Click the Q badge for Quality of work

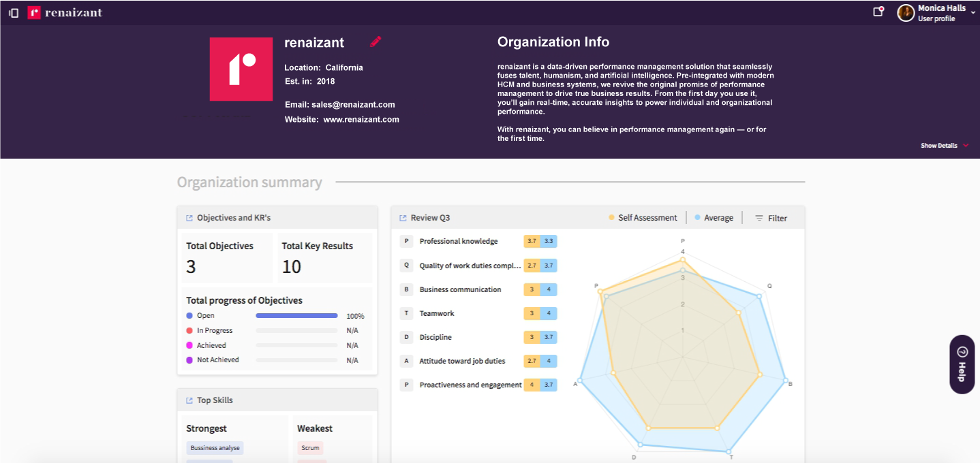click(x=406, y=266)
